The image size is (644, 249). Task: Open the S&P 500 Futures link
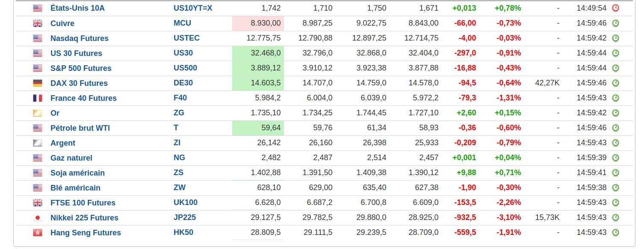click(x=81, y=68)
